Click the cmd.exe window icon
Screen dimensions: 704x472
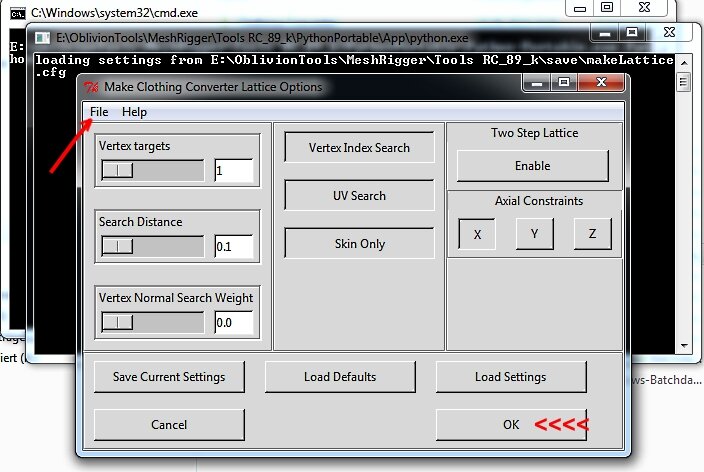click(x=16, y=11)
